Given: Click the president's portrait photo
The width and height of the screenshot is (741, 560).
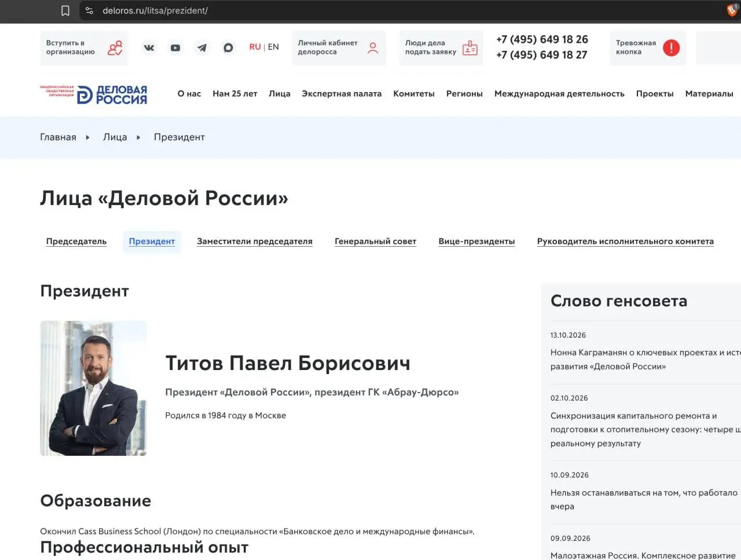Looking at the screenshot, I should (93, 388).
